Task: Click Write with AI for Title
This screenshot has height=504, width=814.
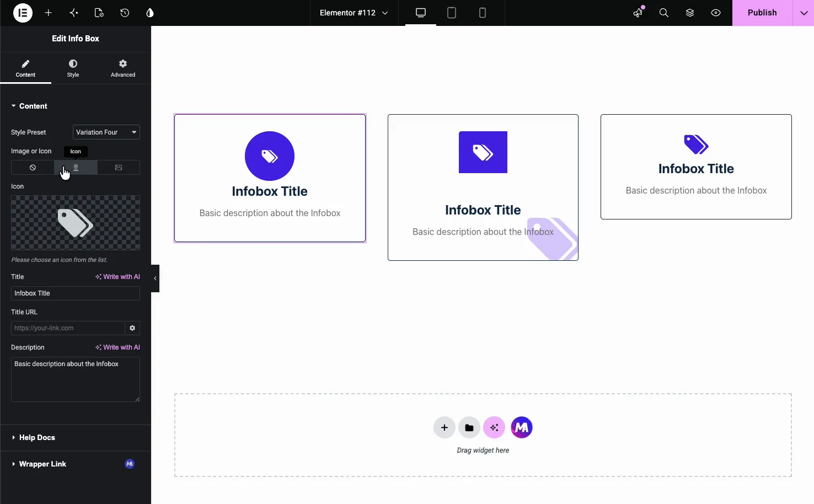Action: [117, 277]
